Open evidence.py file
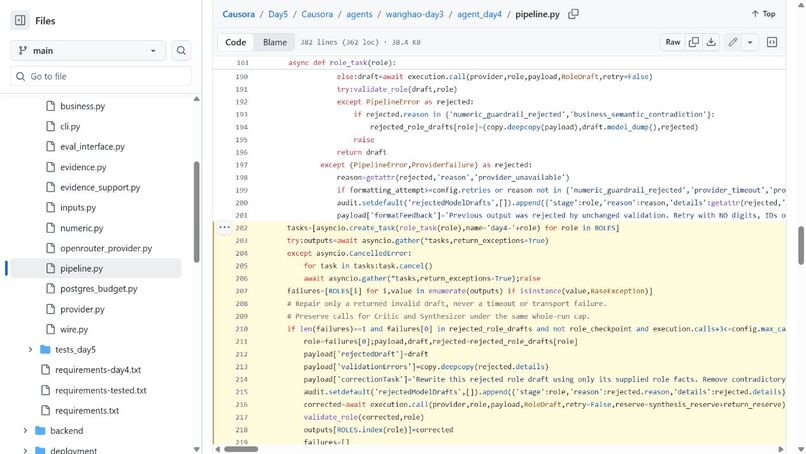Viewport: 806px width, 454px height. point(83,167)
